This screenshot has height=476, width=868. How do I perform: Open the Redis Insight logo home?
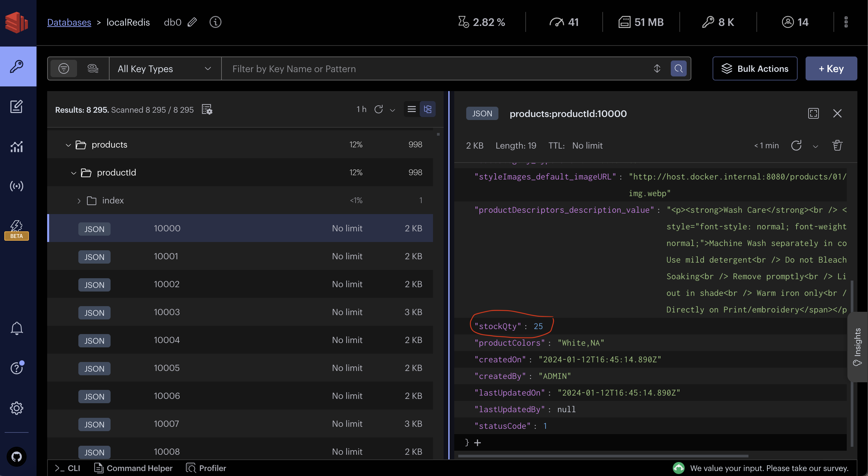17,22
